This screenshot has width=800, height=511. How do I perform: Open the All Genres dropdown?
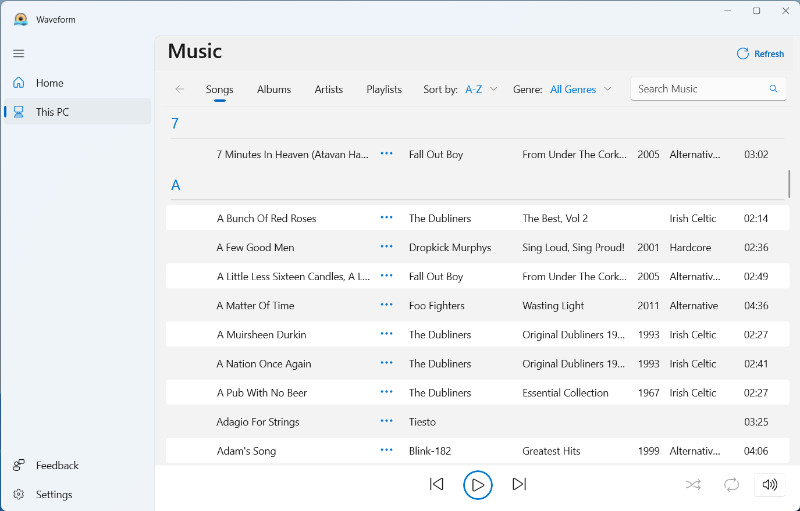581,90
